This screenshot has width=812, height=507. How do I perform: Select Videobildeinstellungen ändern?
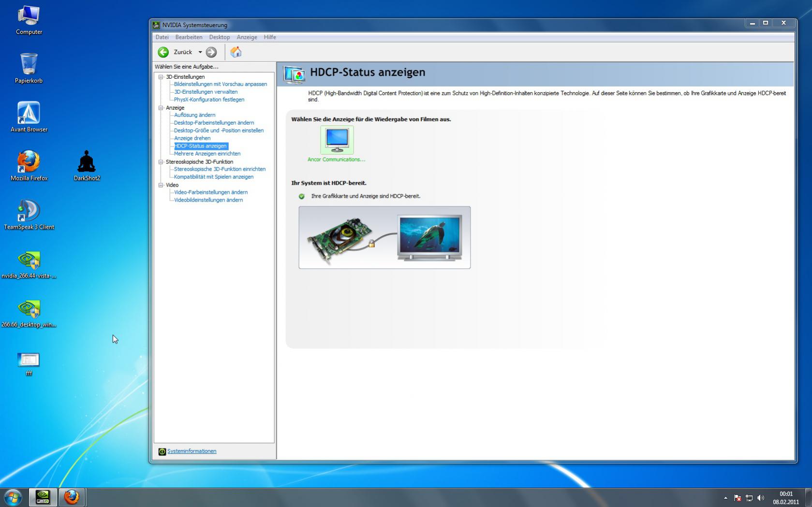pos(208,200)
